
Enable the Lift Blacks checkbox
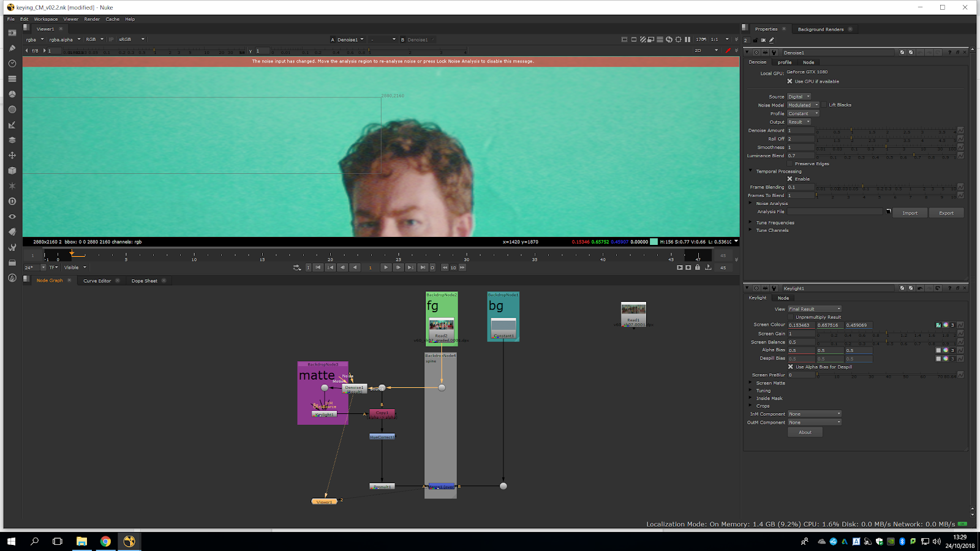(824, 105)
